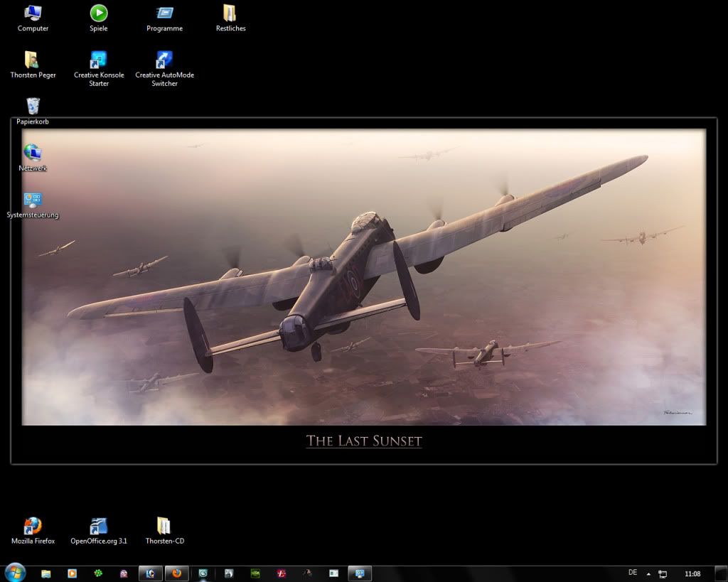Open Windows Media Player from the taskbar

(x=72, y=573)
